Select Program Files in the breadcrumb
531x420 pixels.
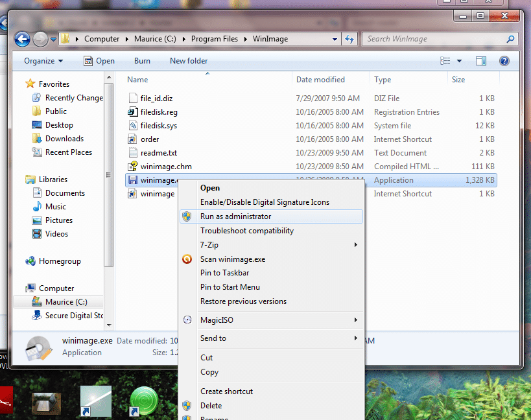click(215, 39)
